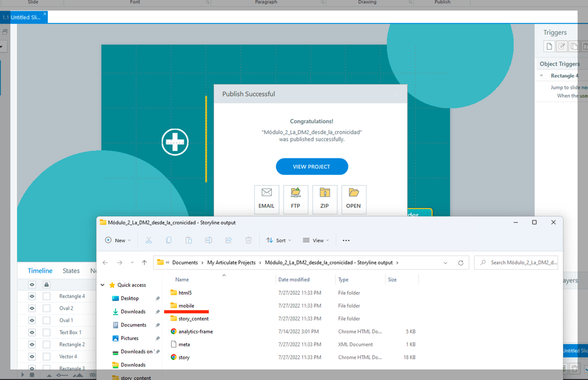Edit the selected trigger icon
The image size is (588, 380).
(562, 46)
